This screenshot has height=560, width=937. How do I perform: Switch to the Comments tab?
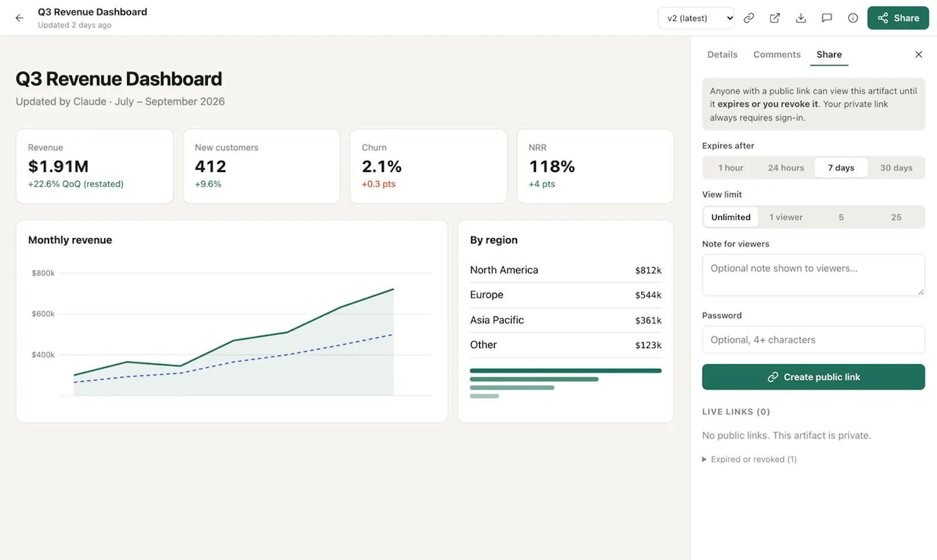click(x=777, y=54)
